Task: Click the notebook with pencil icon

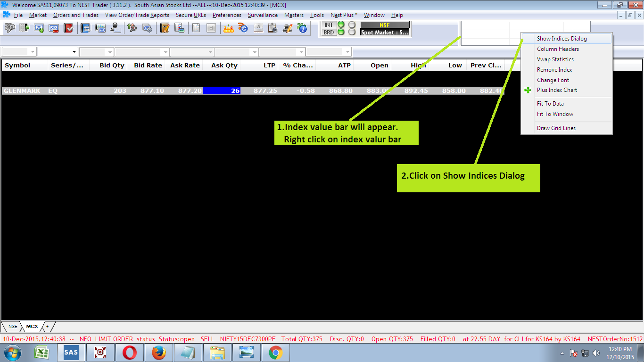Action: point(165,28)
